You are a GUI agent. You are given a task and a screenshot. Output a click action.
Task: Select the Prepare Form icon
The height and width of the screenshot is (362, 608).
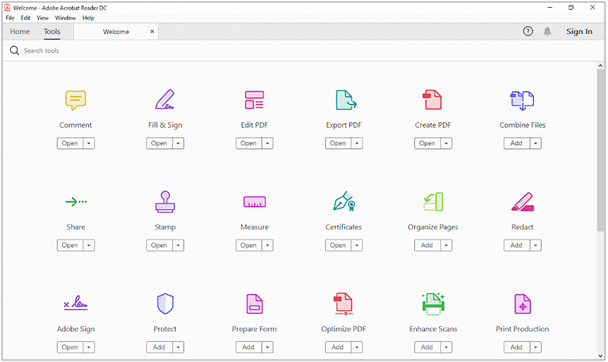pyautogui.click(x=254, y=304)
